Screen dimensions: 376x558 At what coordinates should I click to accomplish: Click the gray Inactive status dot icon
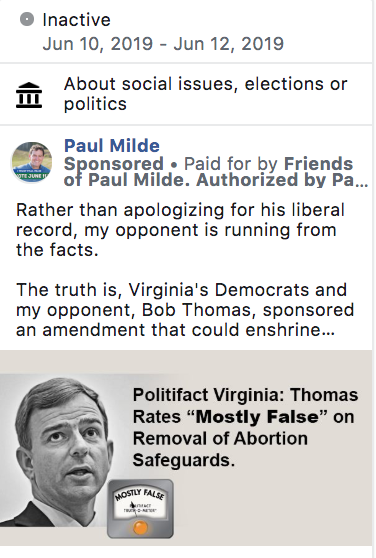[27, 19]
